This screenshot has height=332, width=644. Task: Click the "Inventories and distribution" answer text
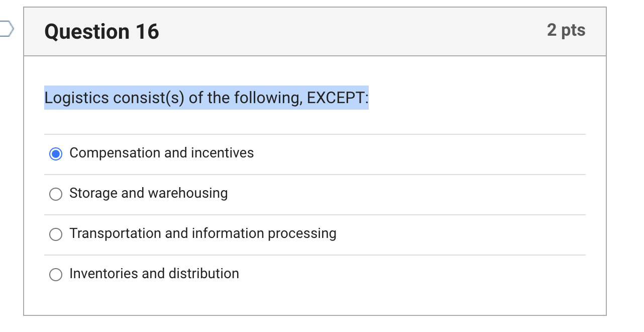tap(154, 274)
